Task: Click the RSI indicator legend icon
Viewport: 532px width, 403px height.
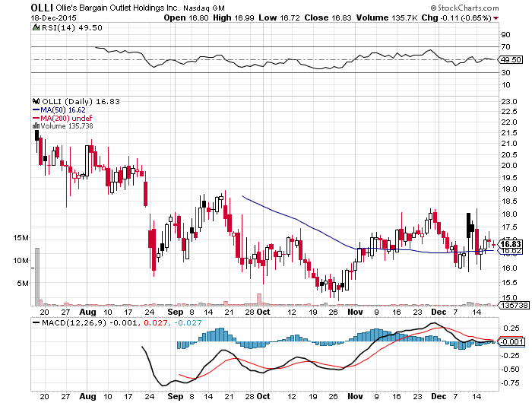Action: coord(36,27)
